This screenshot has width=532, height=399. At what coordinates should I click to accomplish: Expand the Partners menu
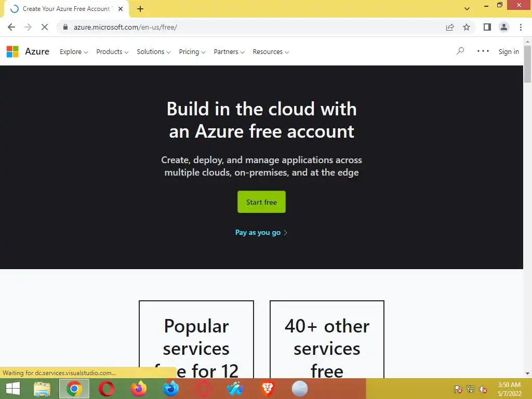229,51
